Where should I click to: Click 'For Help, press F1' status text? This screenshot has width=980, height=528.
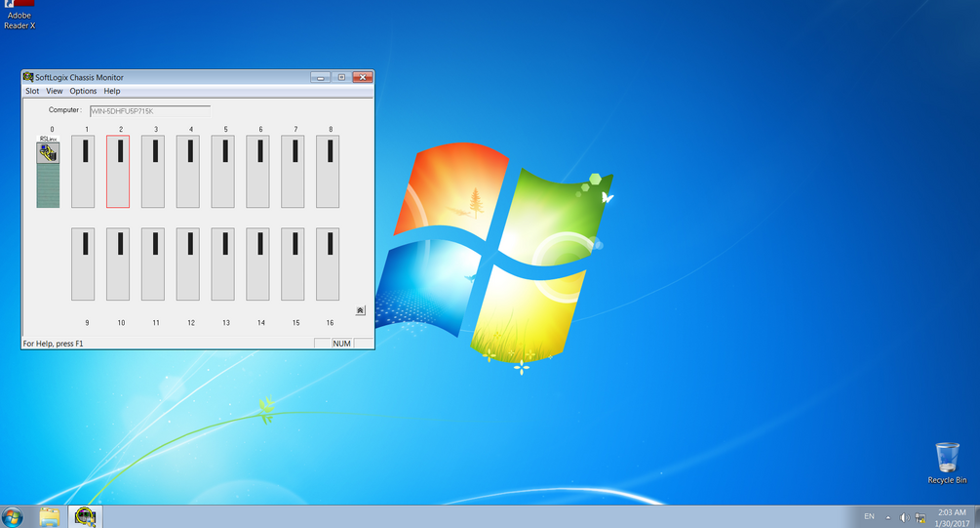click(x=53, y=344)
